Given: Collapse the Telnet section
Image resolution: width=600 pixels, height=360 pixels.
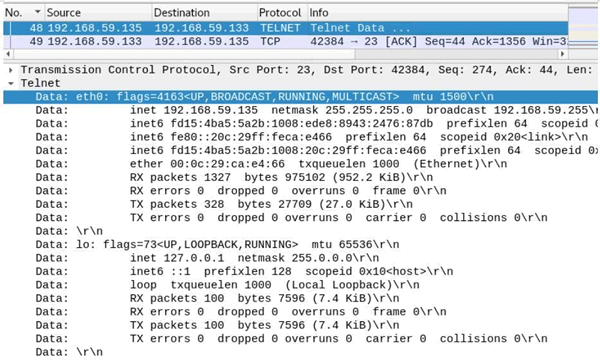Looking at the screenshot, I should click(11, 83).
